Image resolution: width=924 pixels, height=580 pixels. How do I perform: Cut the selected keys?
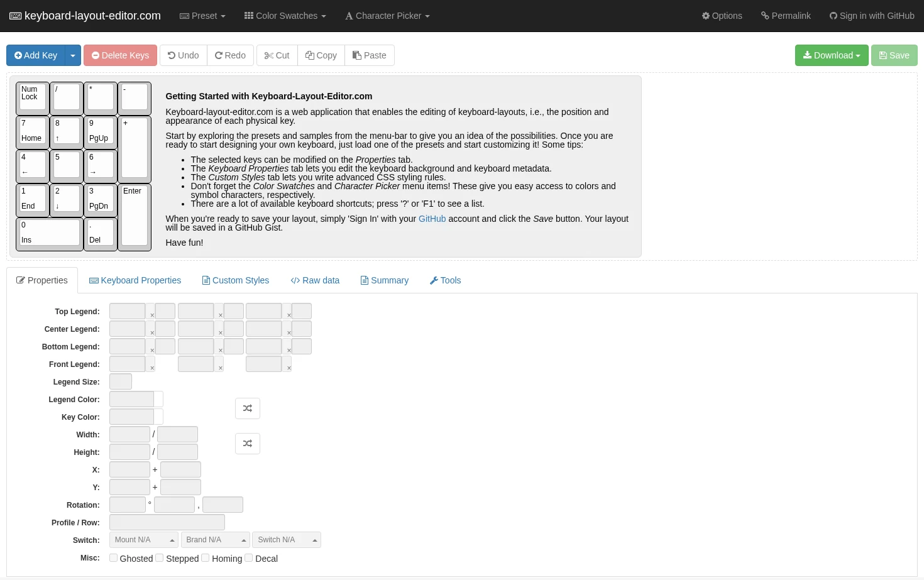pos(277,55)
